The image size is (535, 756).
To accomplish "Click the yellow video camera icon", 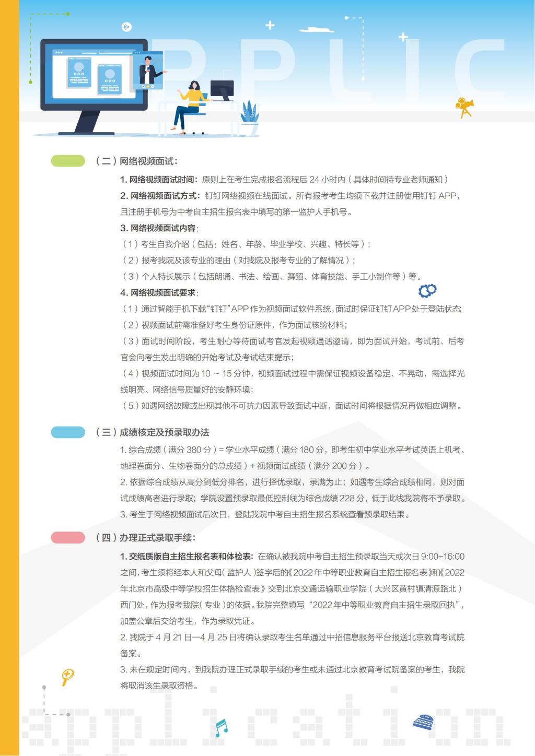I will 463,107.
